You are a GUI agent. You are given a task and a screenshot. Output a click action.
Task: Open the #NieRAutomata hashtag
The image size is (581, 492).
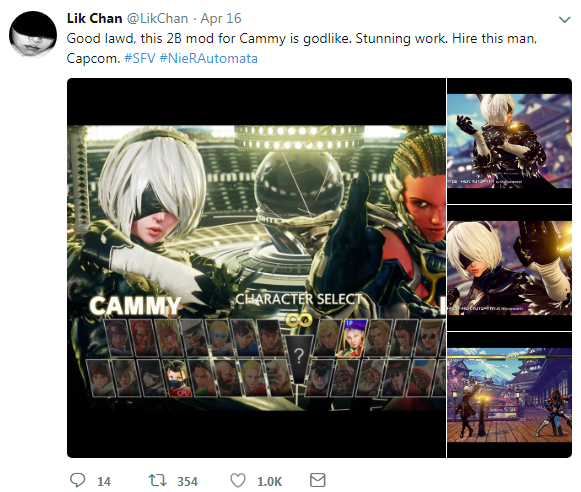point(209,59)
